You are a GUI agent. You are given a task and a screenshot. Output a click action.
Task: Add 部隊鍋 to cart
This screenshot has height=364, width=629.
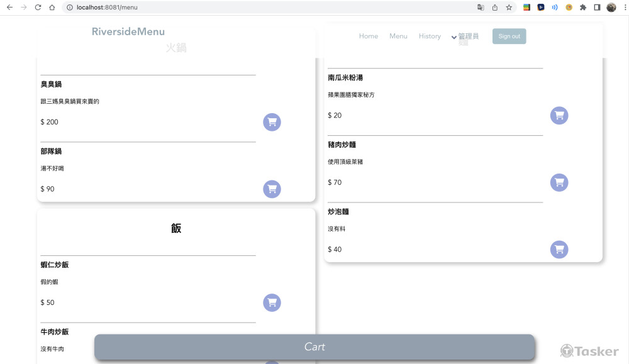pyautogui.click(x=272, y=189)
